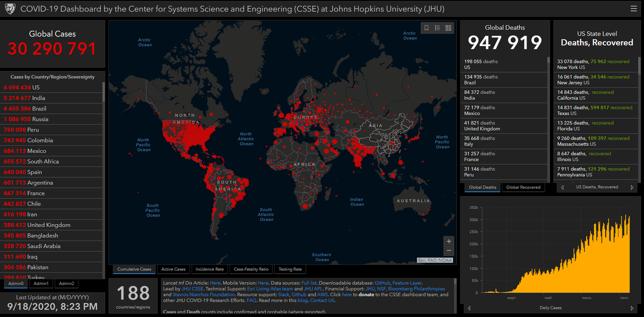
Task: Select the Massachusetts US state row
Action: pos(596,141)
